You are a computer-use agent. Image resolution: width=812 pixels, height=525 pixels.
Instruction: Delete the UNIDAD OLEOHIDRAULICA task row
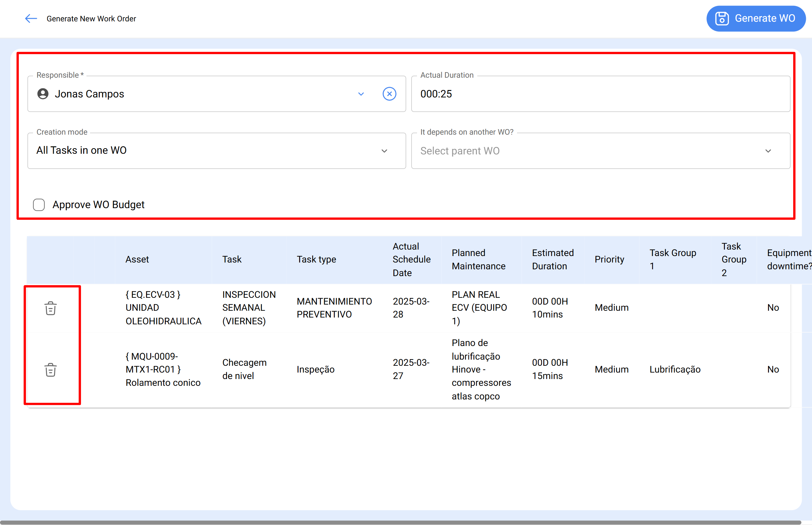(51, 308)
